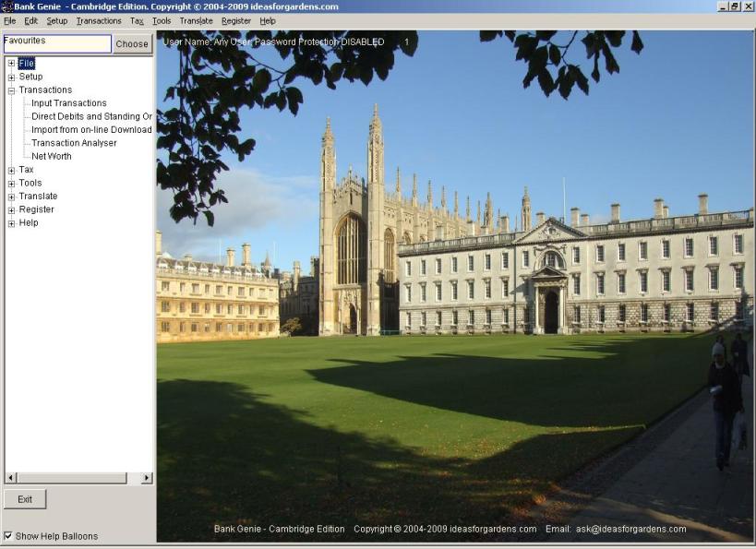Select Direct Debits and Standing Orders item

pyautogui.click(x=91, y=116)
